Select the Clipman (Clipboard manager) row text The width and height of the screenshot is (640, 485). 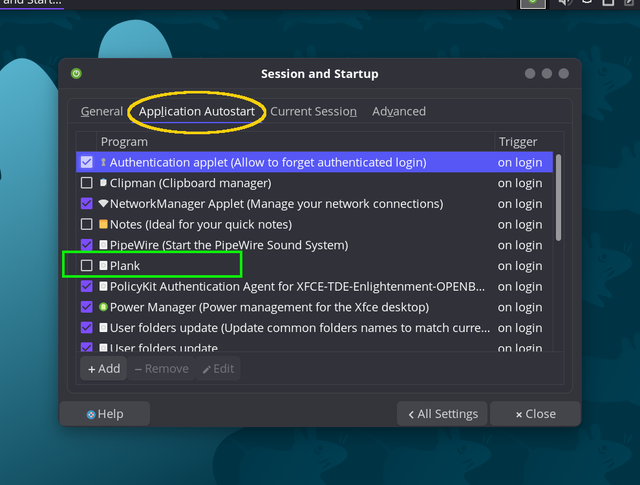coord(191,183)
